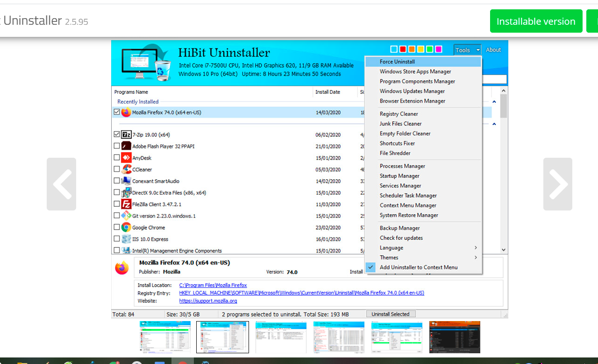Click the 7-Zip program icon

click(x=125, y=134)
